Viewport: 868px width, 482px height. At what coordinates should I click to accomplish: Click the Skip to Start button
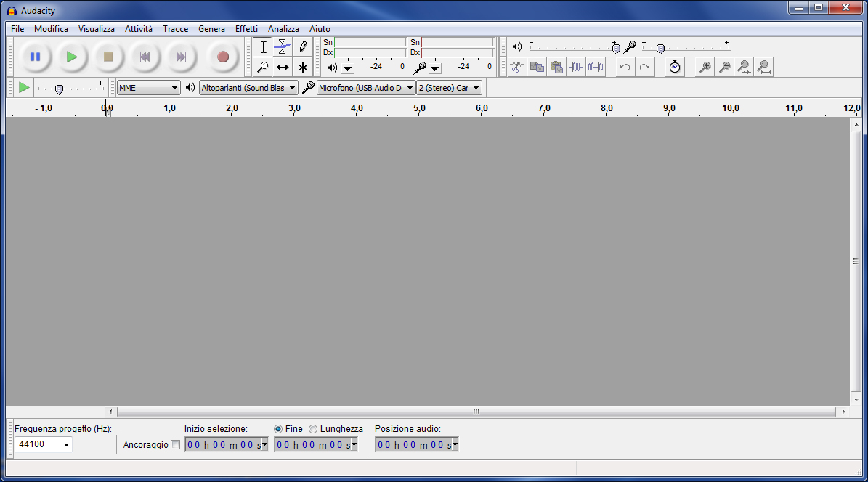tap(145, 57)
